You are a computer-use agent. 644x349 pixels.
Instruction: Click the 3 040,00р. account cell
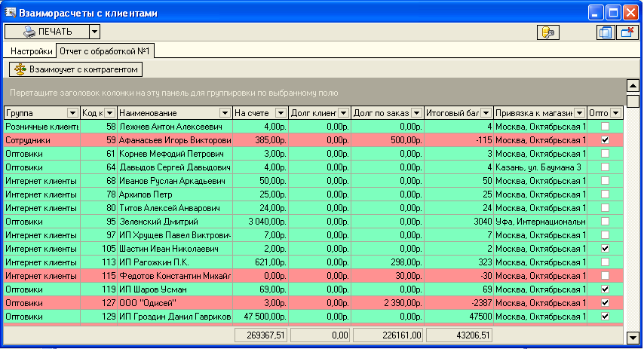(260, 222)
